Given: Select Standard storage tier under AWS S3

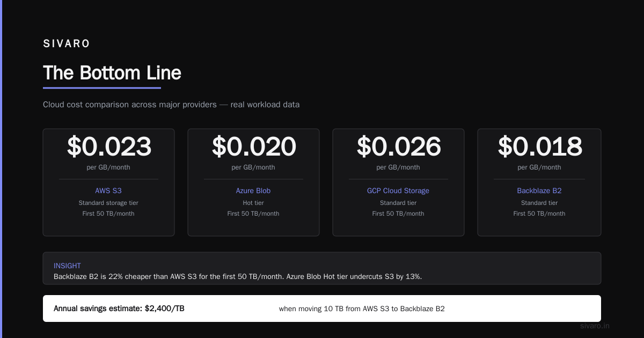Looking at the screenshot, I should point(108,203).
